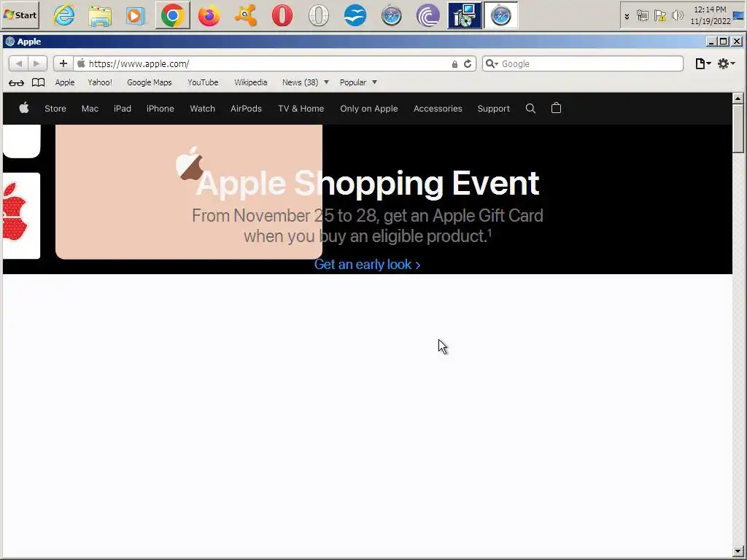Open Windows Explorer folder in taskbar
This screenshot has width=747, height=560.
tap(100, 15)
